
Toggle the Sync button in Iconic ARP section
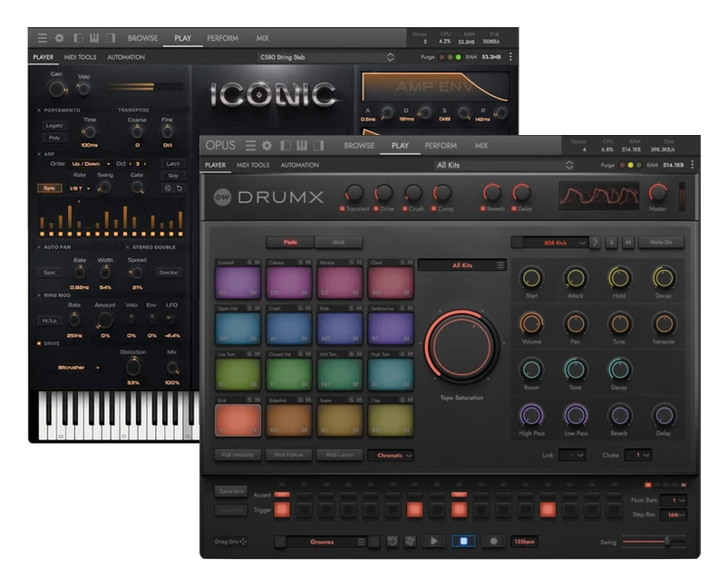point(49,188)
